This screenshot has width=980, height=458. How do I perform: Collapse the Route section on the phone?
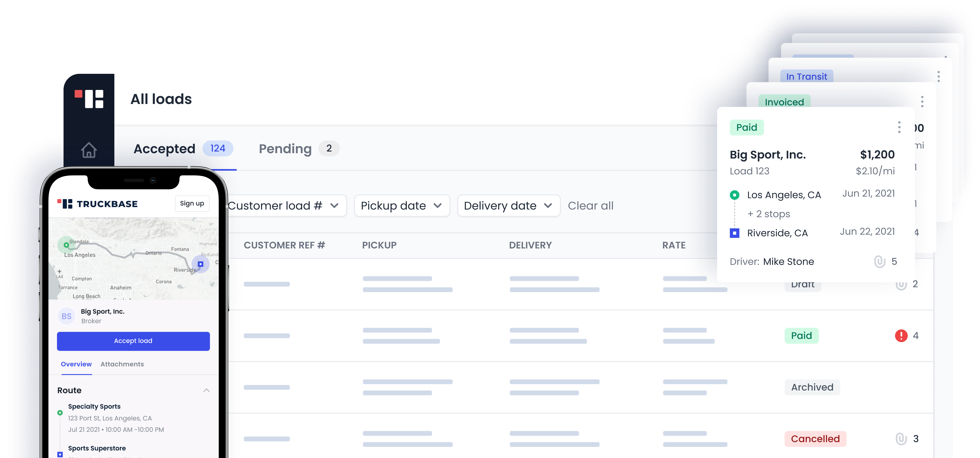(x=206, y=390)
